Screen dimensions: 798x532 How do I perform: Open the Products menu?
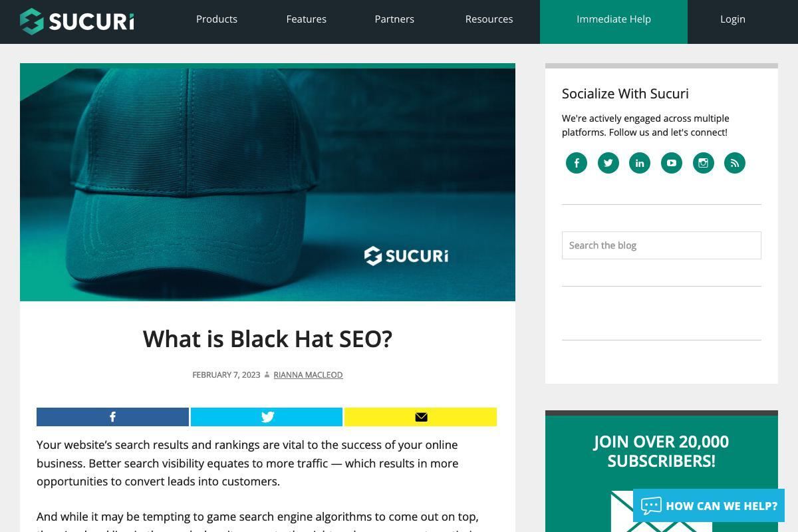coord(217,19)
